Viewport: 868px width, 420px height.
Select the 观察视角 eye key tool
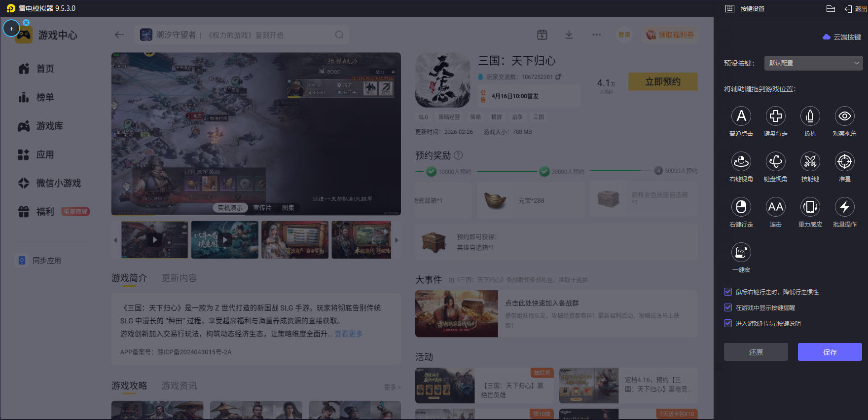(844, 116)
